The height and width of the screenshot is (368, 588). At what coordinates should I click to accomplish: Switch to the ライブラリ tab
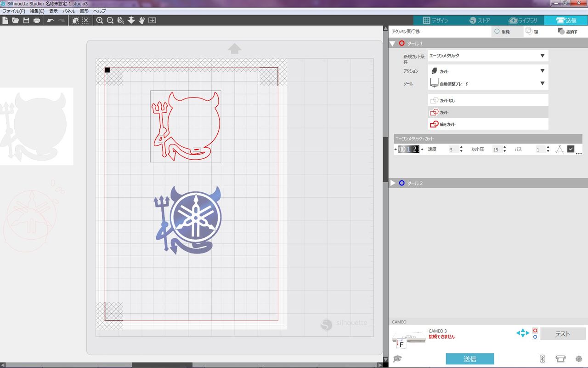(x=523, y=20)
